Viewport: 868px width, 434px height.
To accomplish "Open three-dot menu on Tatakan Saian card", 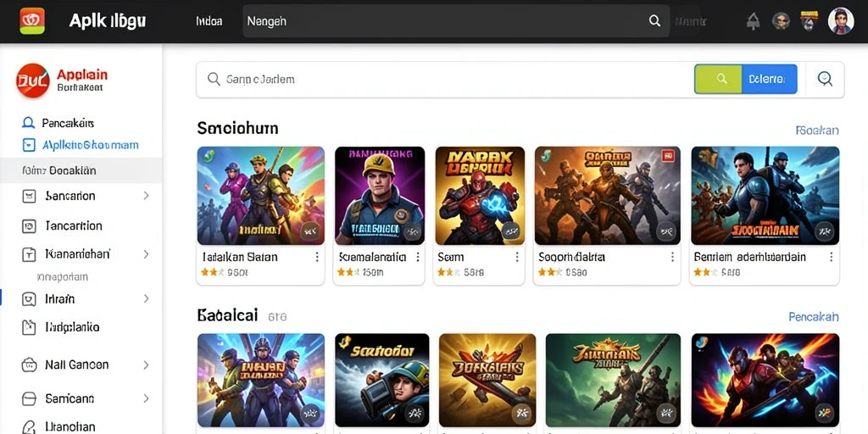I will 317,257.
